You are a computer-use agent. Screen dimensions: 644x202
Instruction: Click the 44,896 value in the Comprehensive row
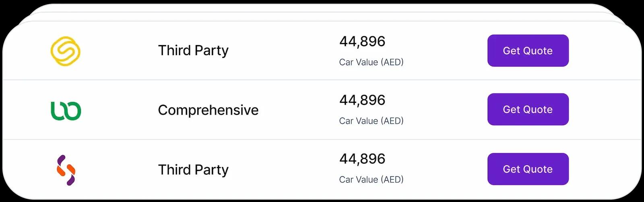[x=362, y=100]
